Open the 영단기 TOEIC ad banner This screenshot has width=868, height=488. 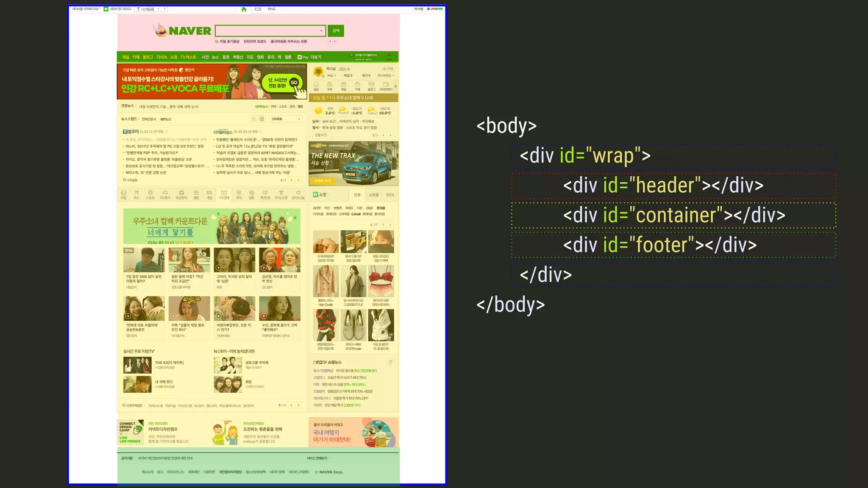click(212, 82)
